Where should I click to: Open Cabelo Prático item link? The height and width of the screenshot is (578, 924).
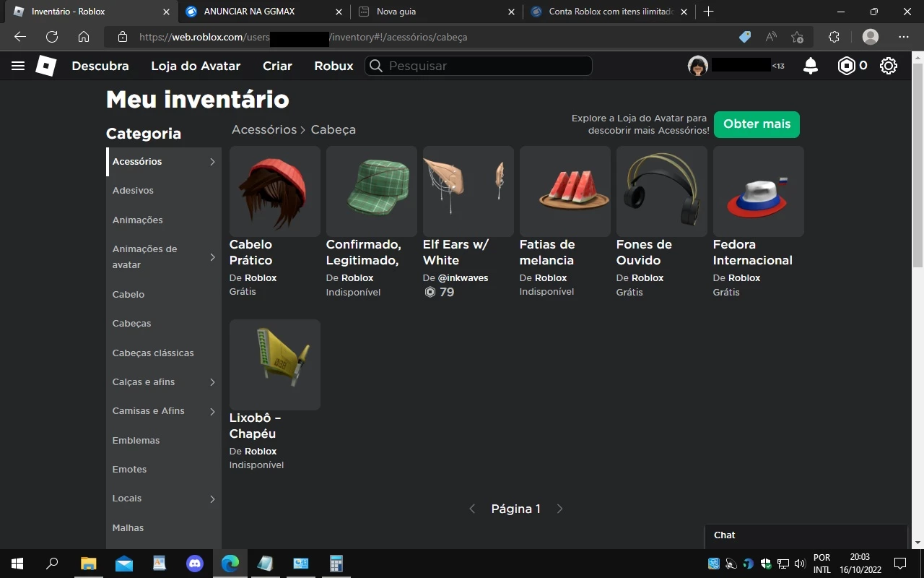(x=251, y=252)
